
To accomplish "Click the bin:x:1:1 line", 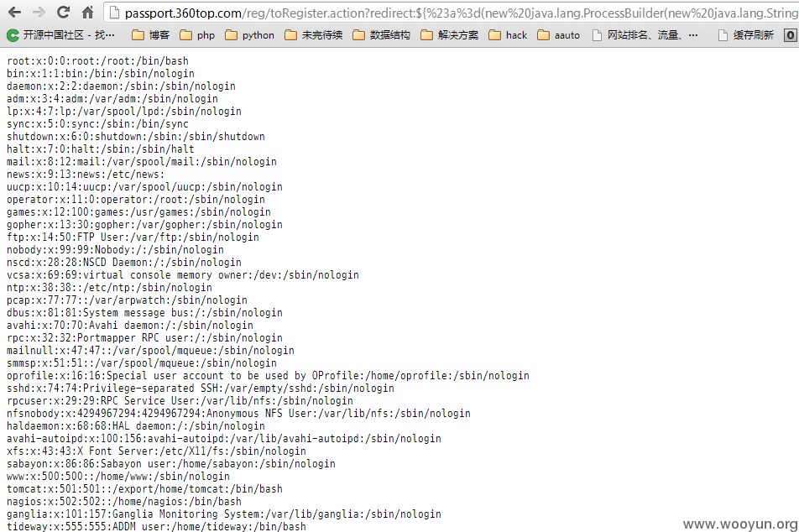I will (x=101, y=73).
